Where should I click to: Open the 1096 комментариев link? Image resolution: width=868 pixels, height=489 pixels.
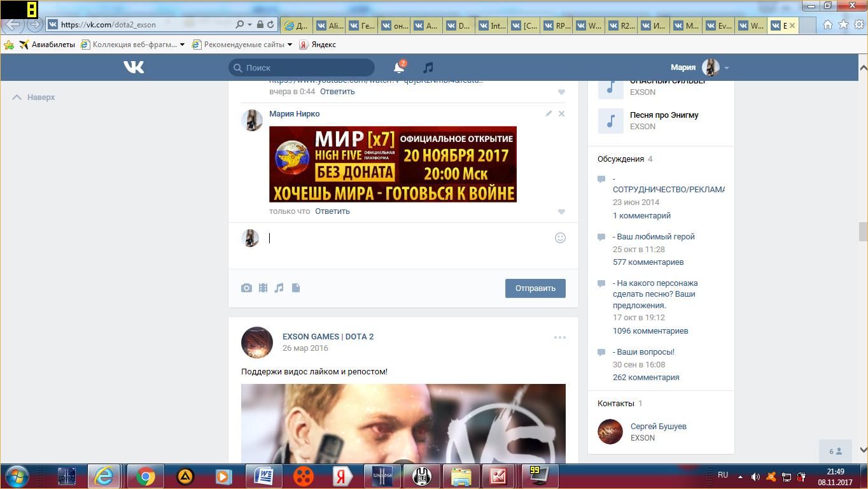click(x=650, y=330)
